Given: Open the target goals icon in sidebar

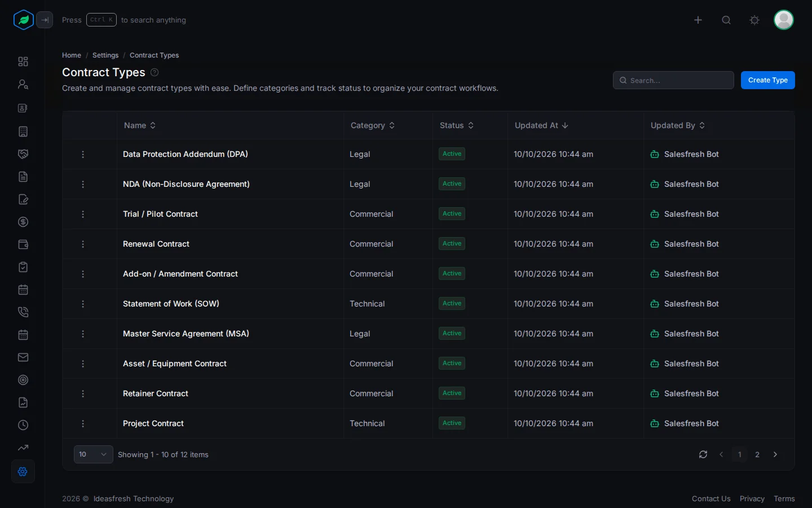Looking at the screenshot, I should coord(23,380).
